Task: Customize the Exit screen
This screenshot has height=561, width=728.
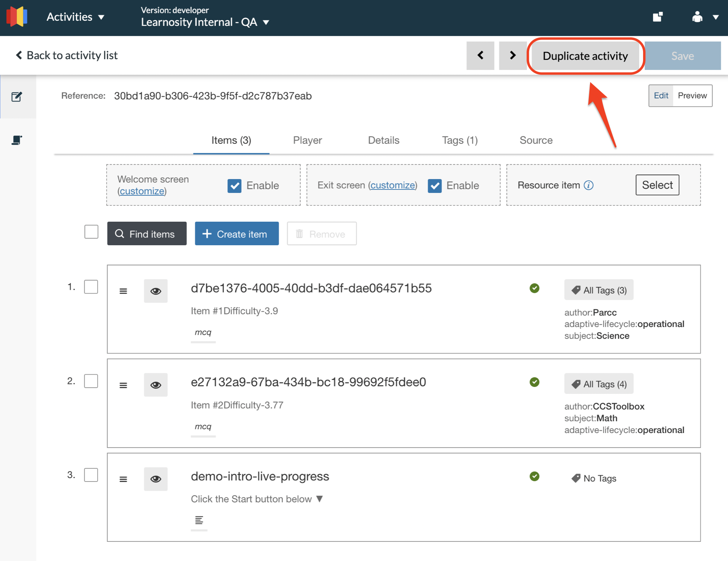Action: [x=393, y=185]
